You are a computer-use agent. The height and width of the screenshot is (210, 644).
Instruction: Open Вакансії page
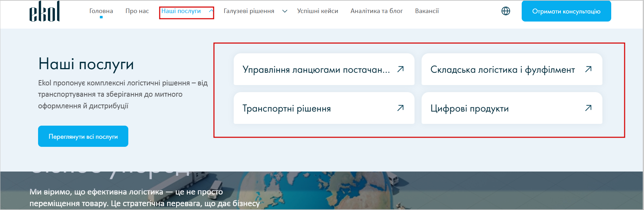coord(427,11)
